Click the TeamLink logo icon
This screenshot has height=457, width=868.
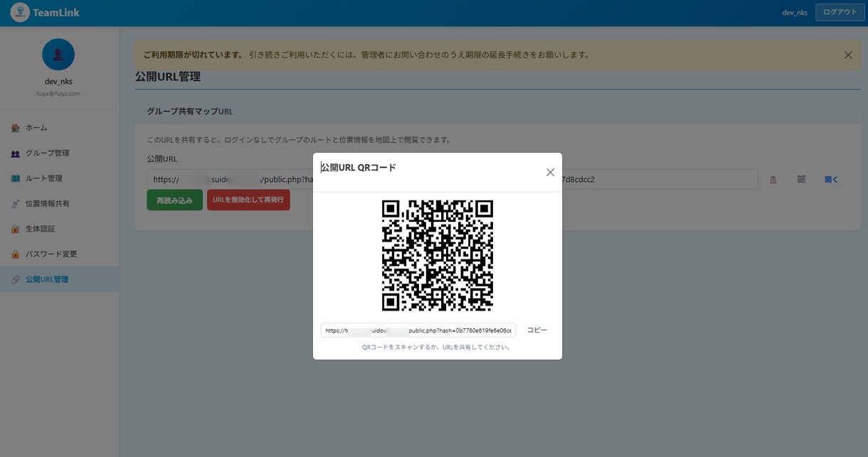20,12
